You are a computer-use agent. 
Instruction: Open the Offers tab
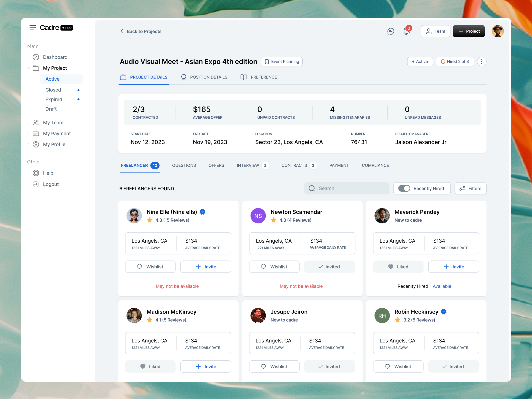pyautogui.click(x=216, y=165)
